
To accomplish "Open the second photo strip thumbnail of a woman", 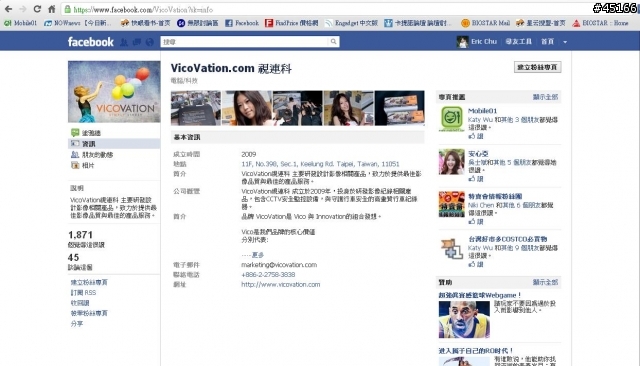I will pyautogui.click(x=247, y=108).
